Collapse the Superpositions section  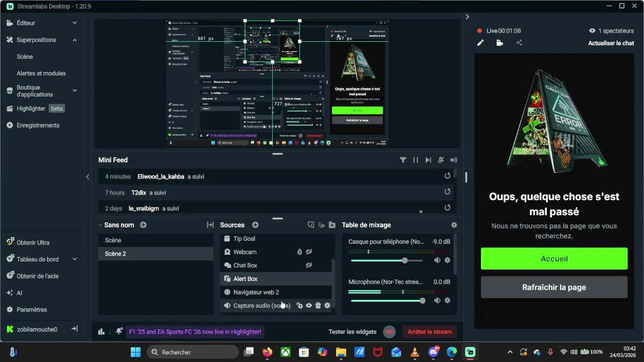tap(74, 40)
